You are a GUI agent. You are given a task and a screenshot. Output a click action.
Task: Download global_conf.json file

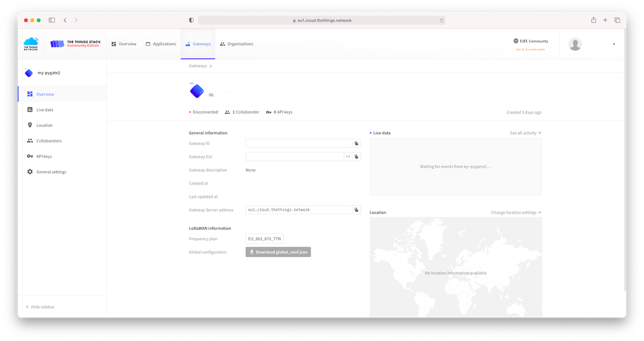(x=278, y=252)
